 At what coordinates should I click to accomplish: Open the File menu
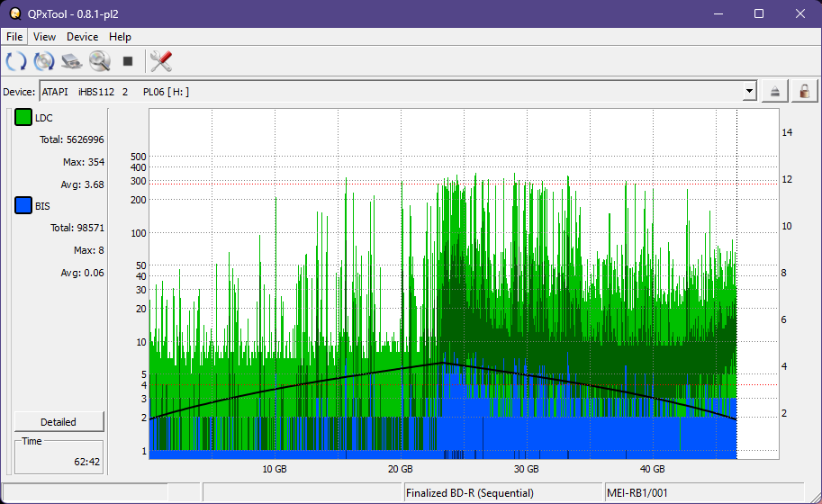(x=14, y=37)
